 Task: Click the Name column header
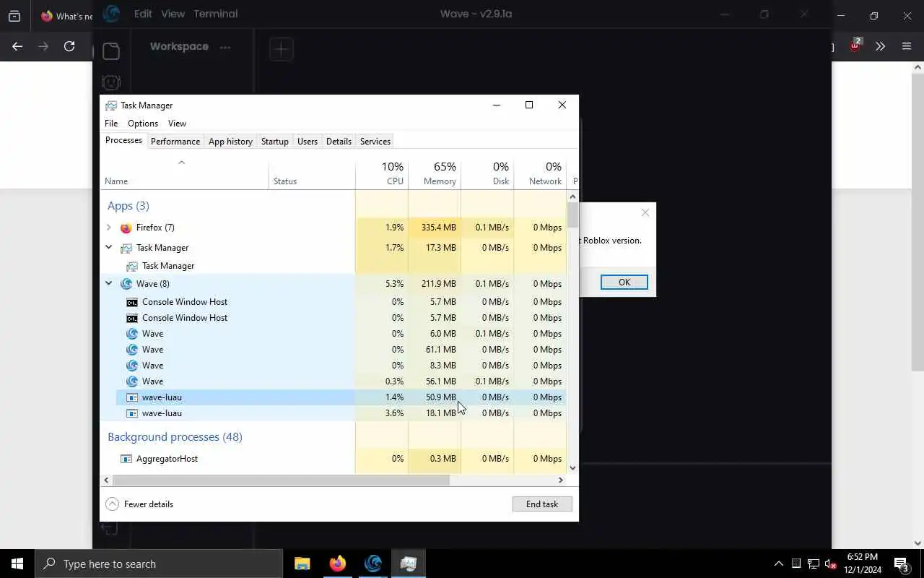[184, 173]
